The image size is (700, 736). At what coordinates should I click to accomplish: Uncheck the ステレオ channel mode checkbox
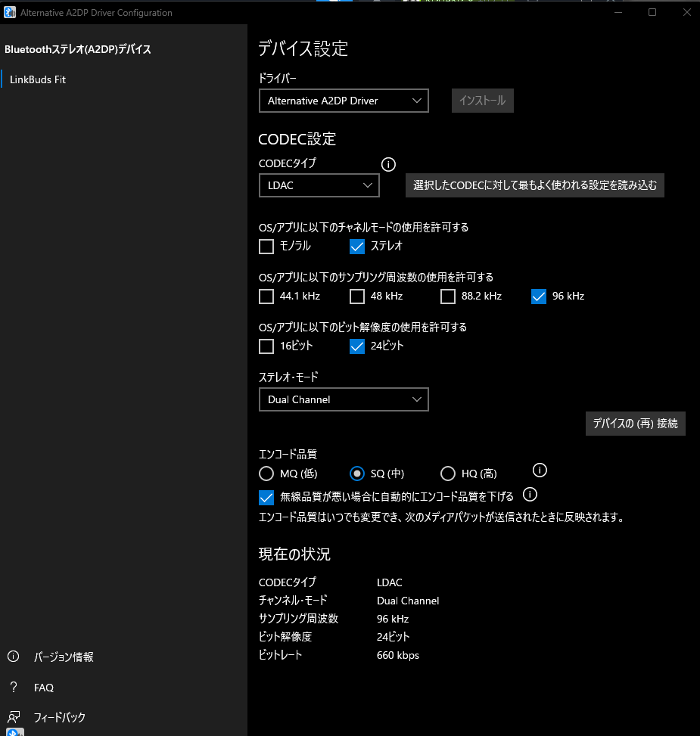click(357, 247)
